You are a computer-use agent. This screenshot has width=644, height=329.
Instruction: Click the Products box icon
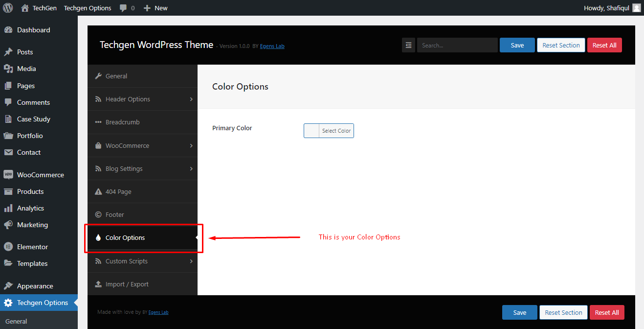8,191
